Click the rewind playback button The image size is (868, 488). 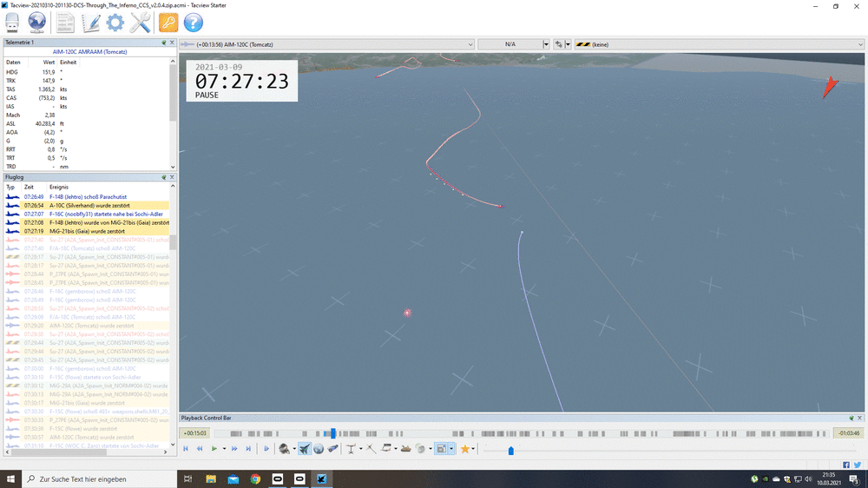(x=200, y=449)
